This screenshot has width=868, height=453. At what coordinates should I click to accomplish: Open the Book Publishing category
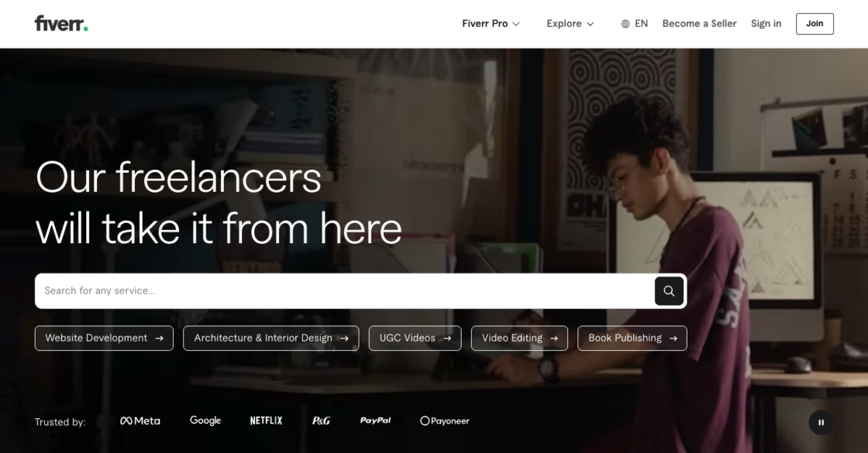(x=632, y=338)
